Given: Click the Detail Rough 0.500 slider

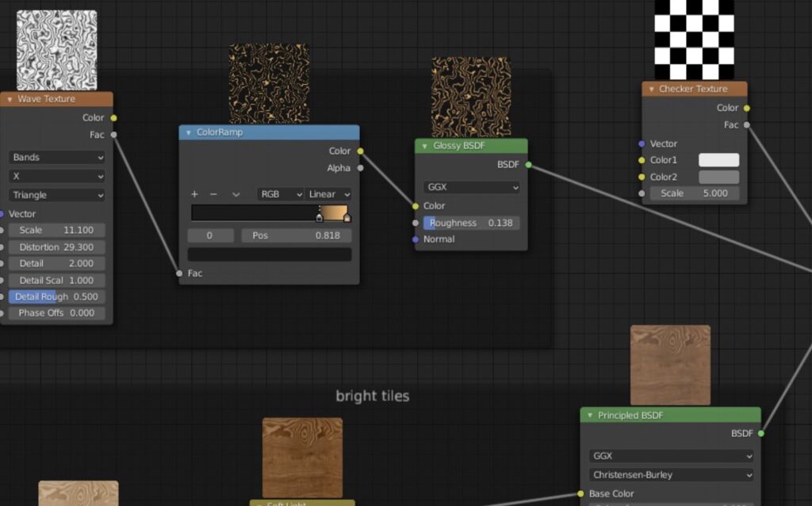Looking at the screenshot, I should coord(57,297).
